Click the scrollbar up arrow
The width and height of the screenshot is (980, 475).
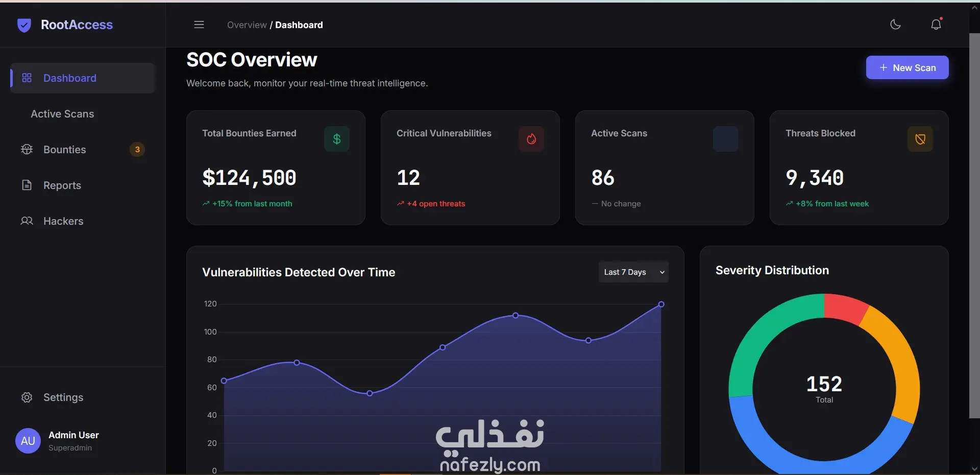pos(974,8)
